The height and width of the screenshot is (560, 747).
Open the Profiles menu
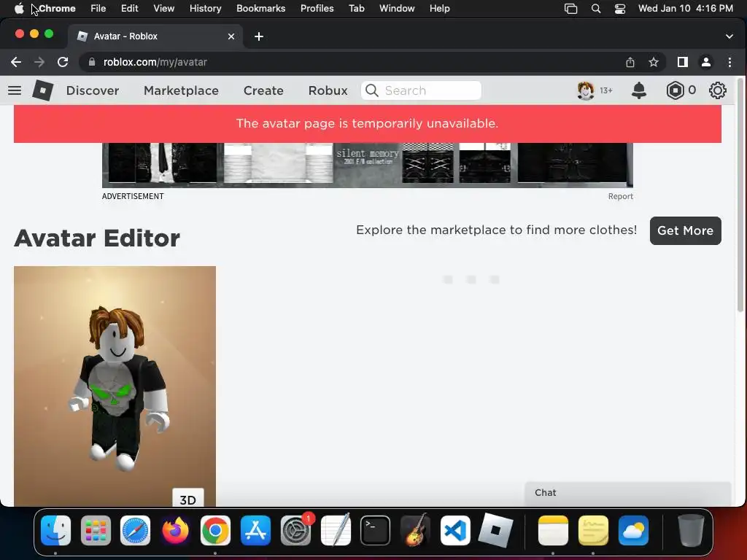pos(317,9)
